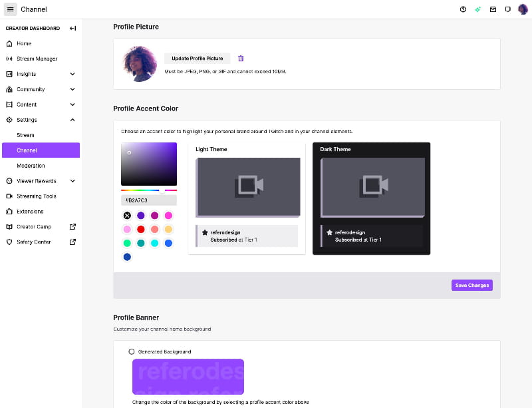Click the Update Profile Picture button

click(x=197, y=58)
